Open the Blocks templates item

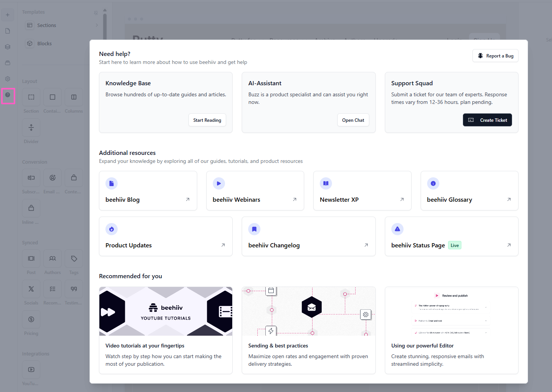pos(44,44)
